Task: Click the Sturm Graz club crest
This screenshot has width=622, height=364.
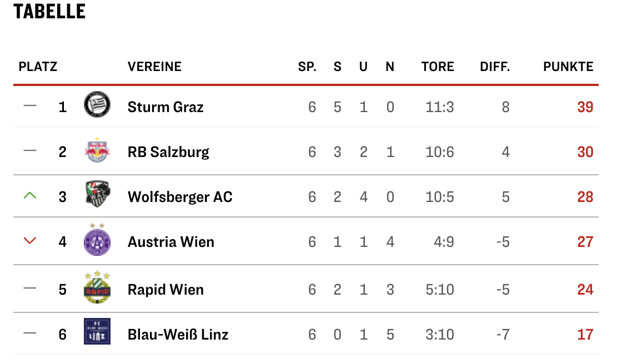Action: click(x=97, y=105)
